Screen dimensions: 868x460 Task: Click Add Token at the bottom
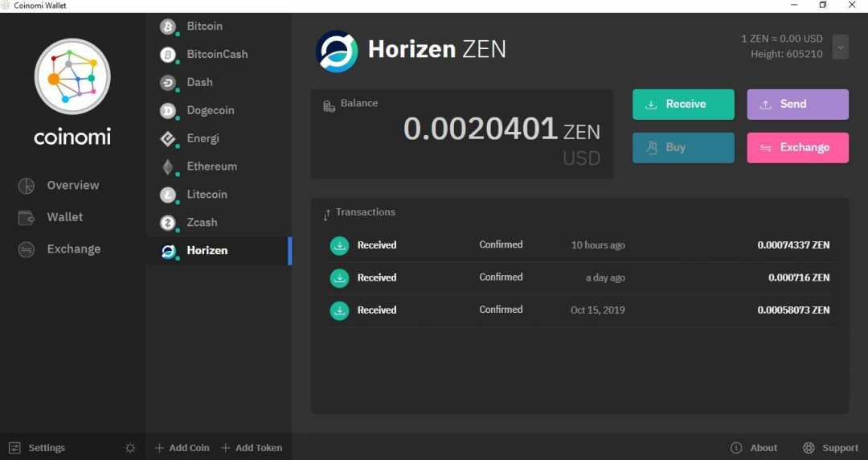point(252,448)
